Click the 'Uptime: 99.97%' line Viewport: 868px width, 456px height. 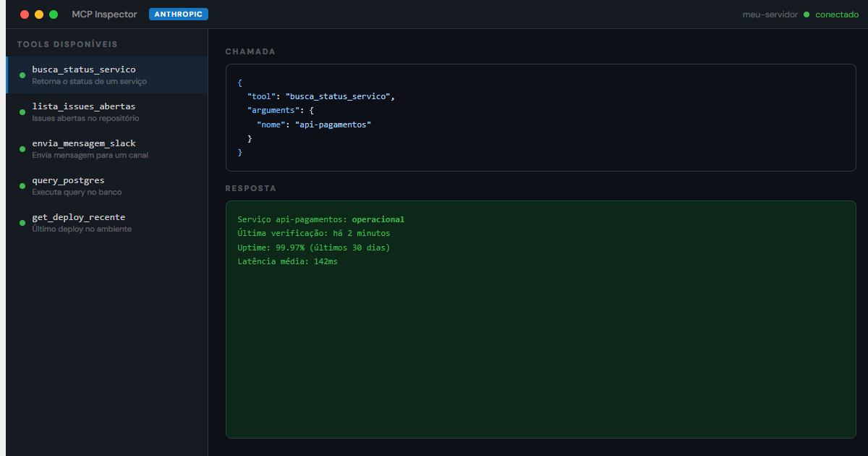tap(314, 248)
